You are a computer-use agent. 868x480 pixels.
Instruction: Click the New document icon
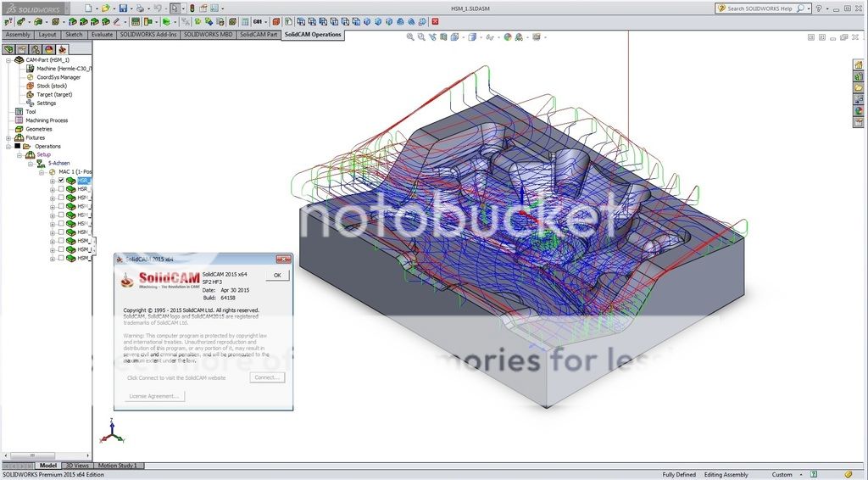pos(88,8)
